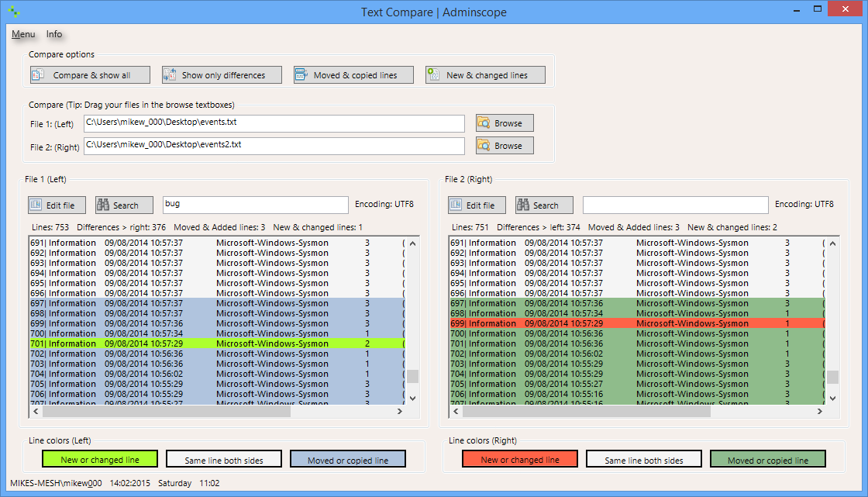
Task: Maximize the Text Compare window
Action: tap(817, 9)
